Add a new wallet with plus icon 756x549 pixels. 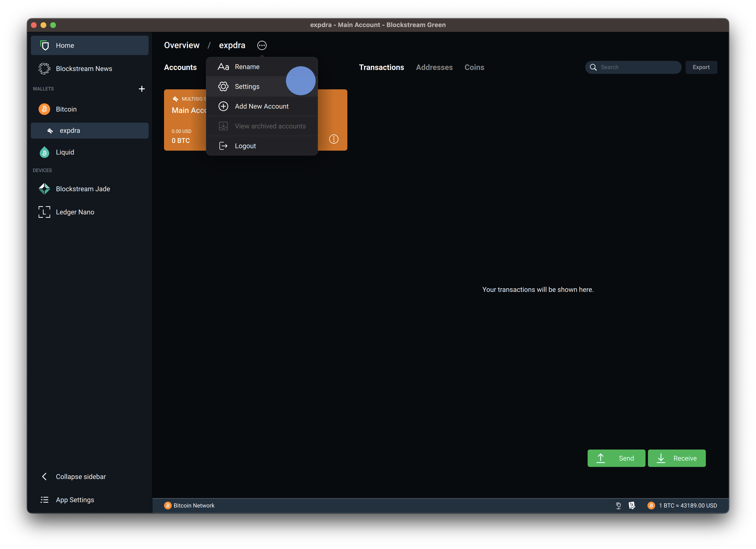point(142,89)
